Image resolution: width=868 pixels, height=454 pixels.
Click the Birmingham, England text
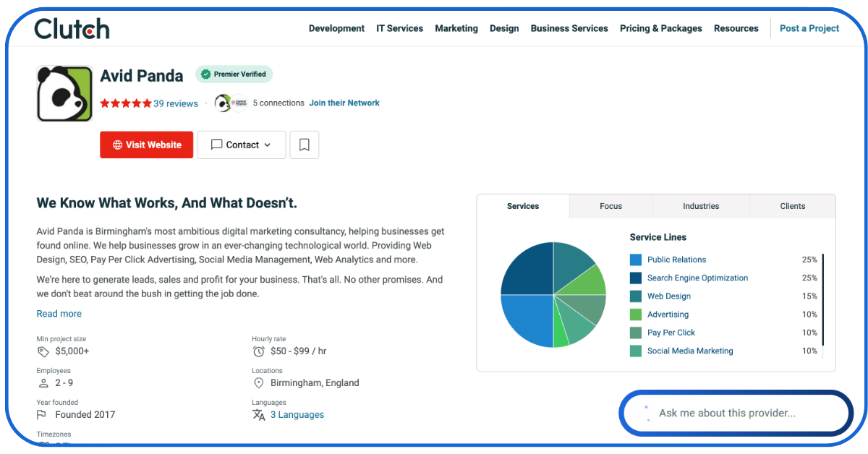point(315,383)
